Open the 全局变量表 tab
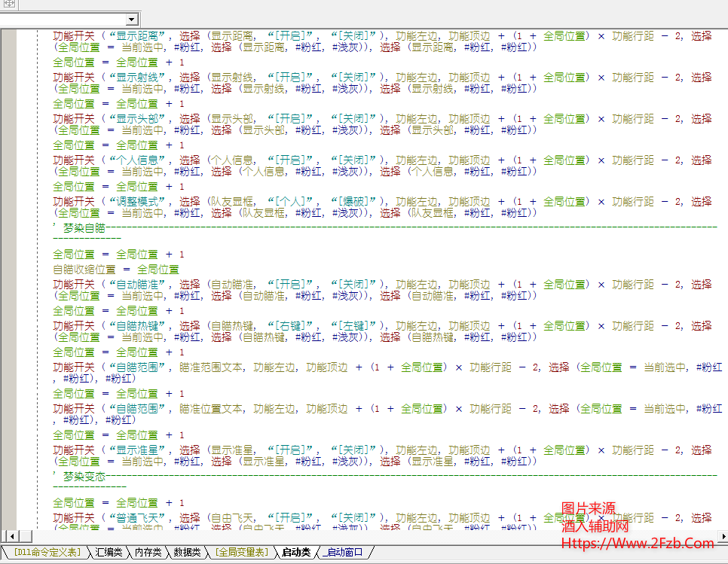The height and width of the screenshot is (564, 728). [x=241, y=553]
